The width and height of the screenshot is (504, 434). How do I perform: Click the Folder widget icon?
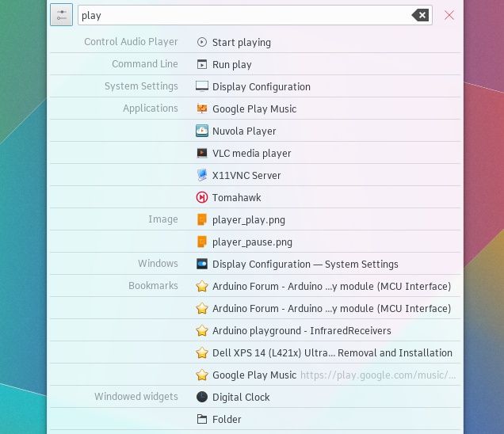[x=202, y=419]
